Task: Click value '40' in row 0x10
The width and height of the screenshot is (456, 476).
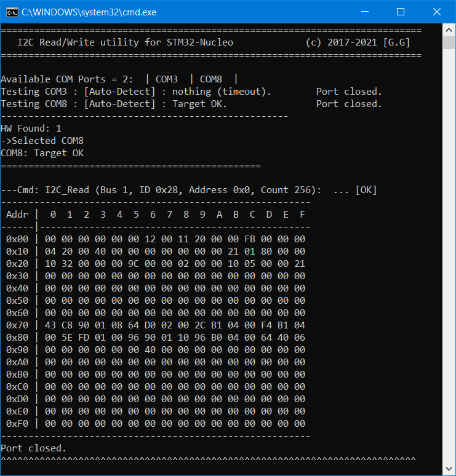Action: [x=100, y=252]
